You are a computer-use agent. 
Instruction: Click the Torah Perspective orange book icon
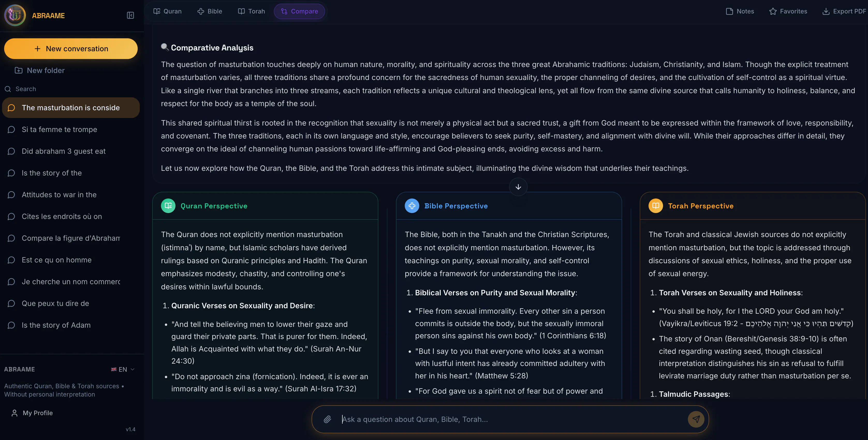coord(655,206)
